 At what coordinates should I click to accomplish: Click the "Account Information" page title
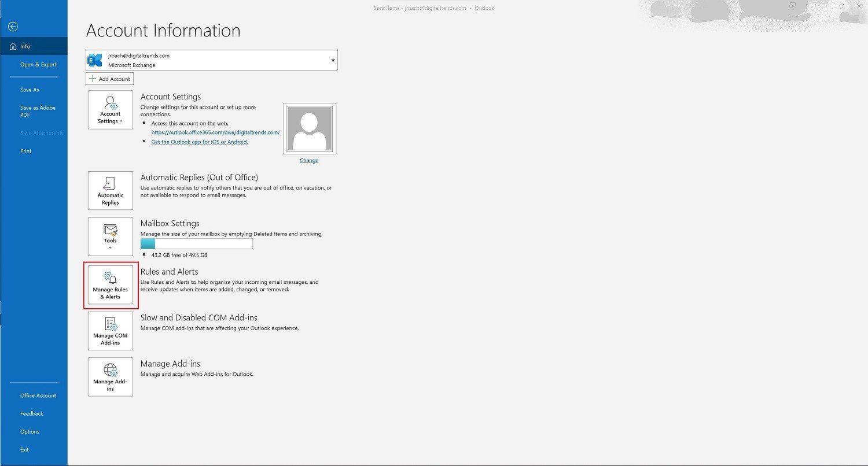(x=163, y=31)
